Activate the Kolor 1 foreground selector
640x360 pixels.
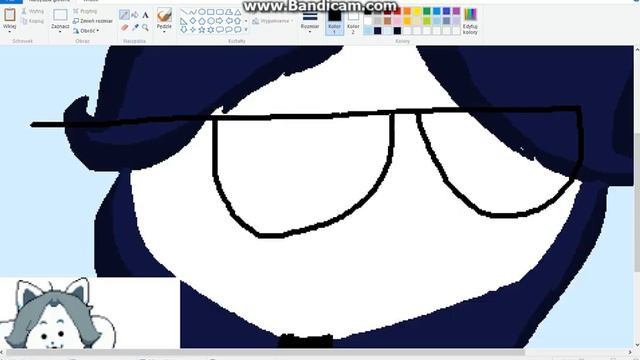click(x=334, y=21)
